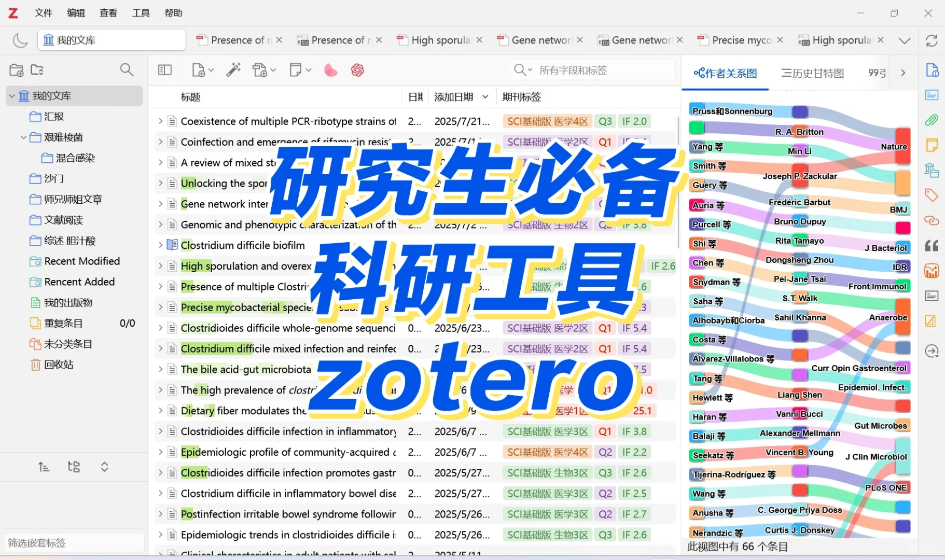945x560 pixels.
Task: Create a new note via the note icon
Action: [296, 69]
